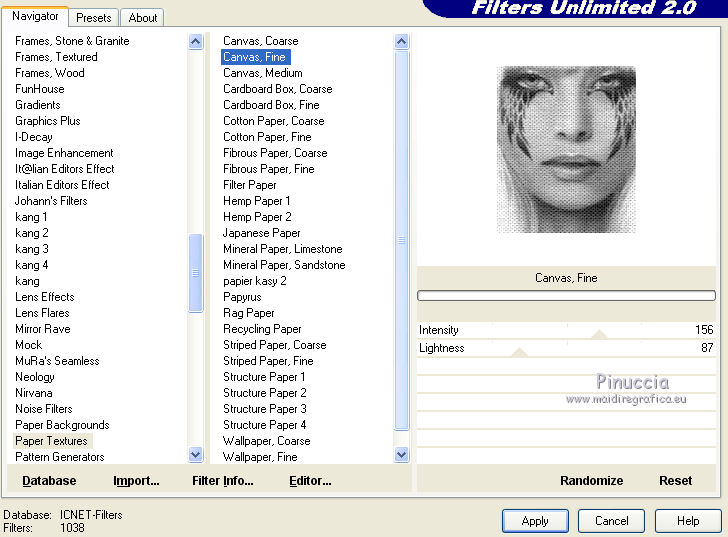728x537 pixels.
Task: Open Help for Filters Unlimited
Action: [688, 521]
